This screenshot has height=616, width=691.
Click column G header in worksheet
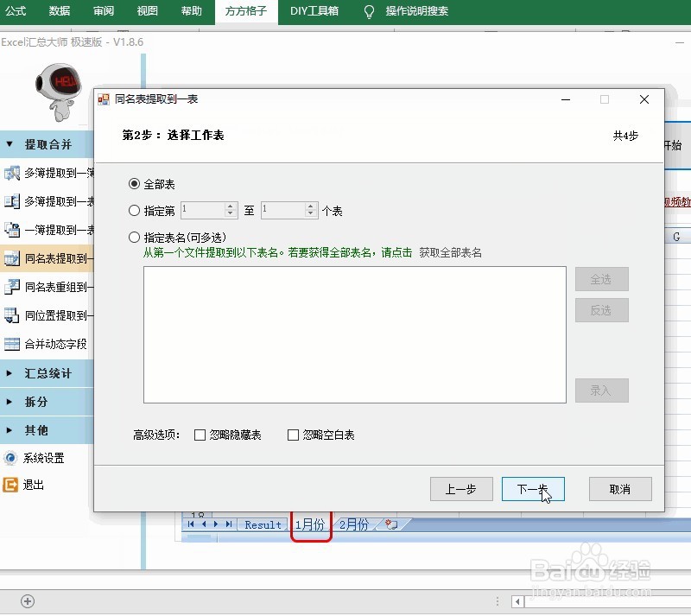[x=676, y=237]
